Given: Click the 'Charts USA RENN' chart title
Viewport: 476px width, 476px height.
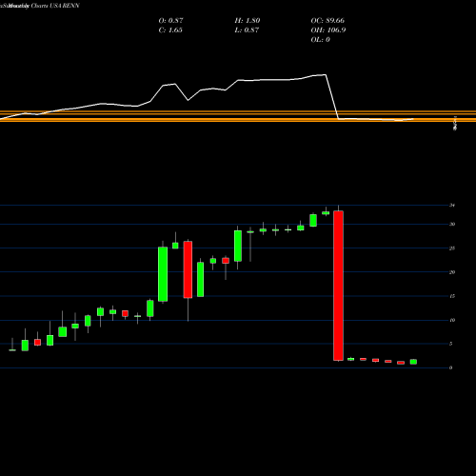Looking at the screenshot, I should point(55,6).
